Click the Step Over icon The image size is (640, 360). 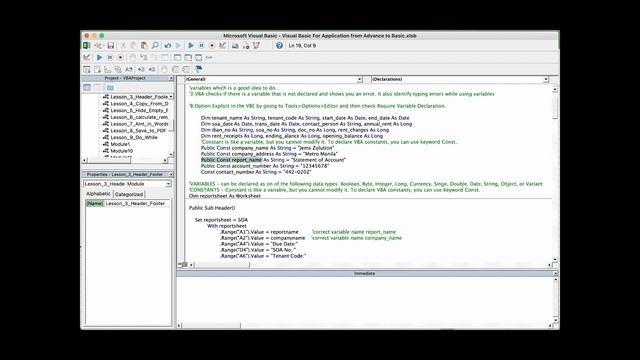tap(154, 57)
